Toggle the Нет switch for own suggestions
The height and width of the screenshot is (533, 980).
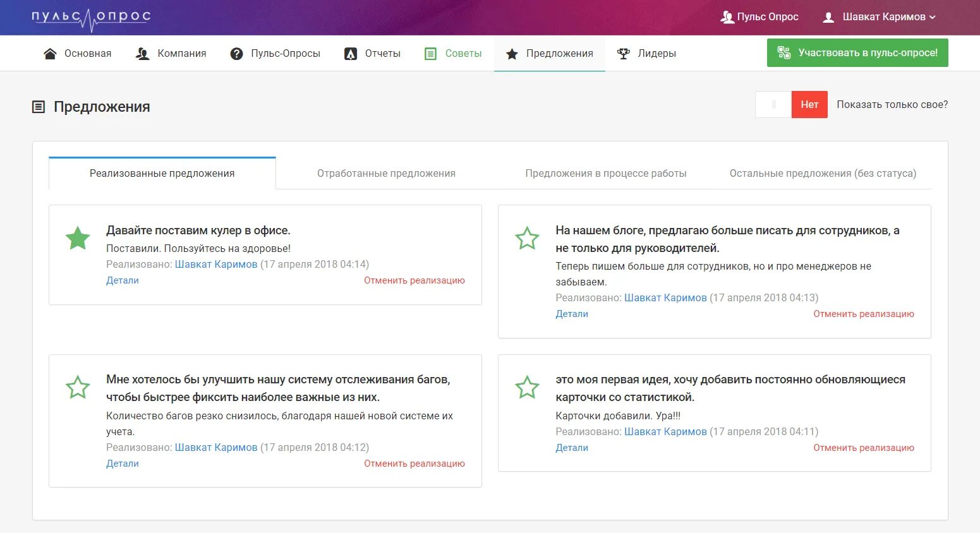[791, 105]
